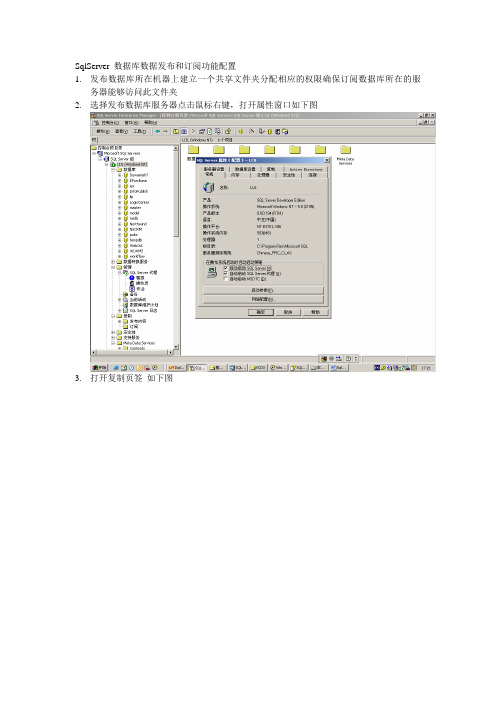Screen dimensions: 496x702
Task: Click the KODO taskbar button
Action: (258, 368)
